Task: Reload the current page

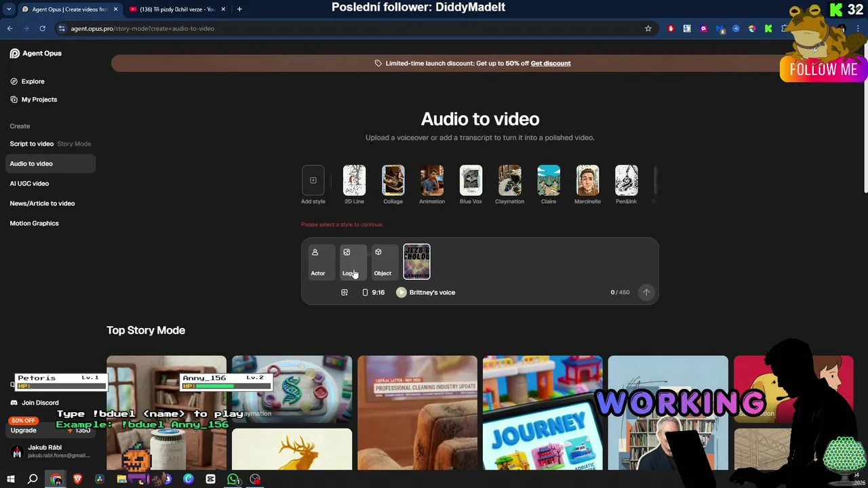Action: 42,28
